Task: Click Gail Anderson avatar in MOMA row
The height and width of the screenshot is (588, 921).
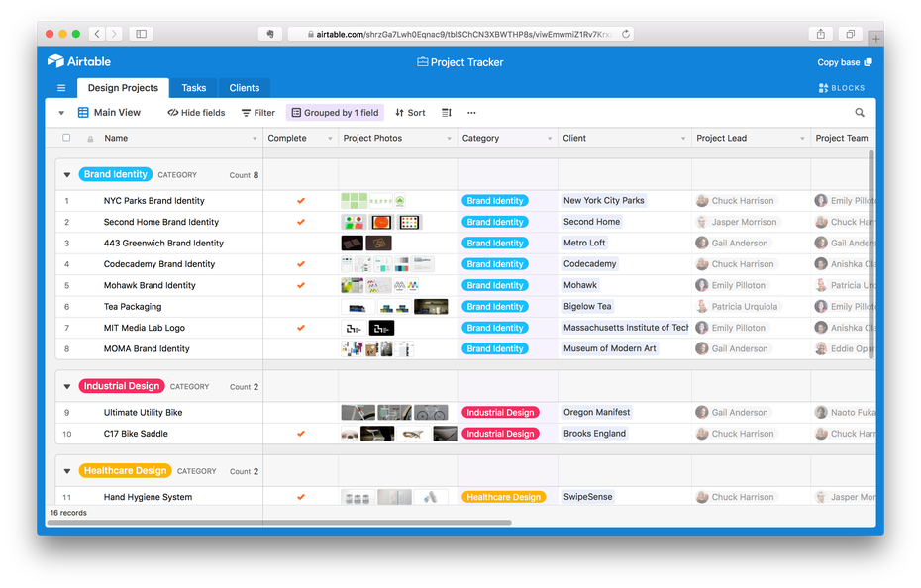Action: pos(702,348)
